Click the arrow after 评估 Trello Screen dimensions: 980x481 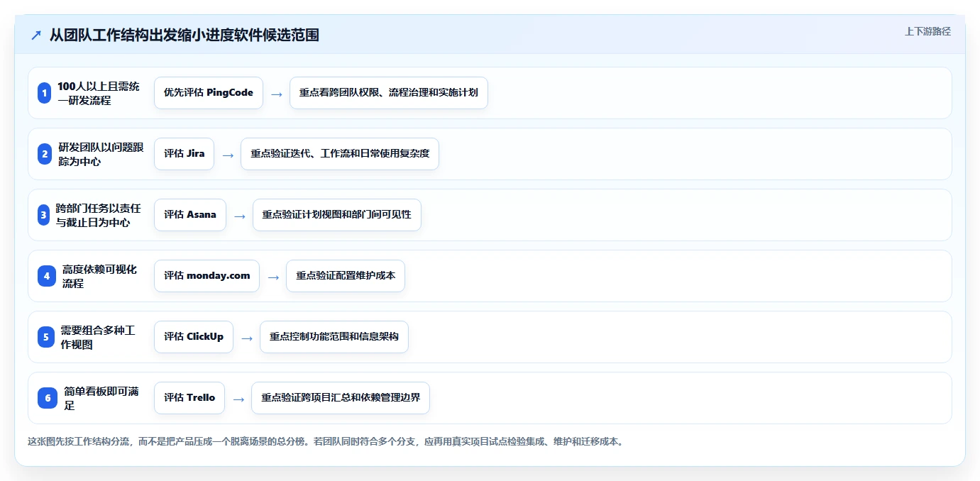click(x=238, y=399)
